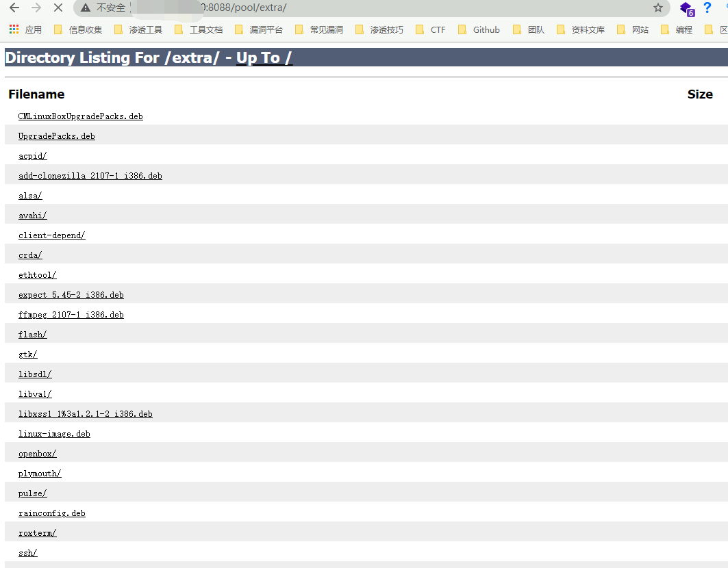The height and width of the screenshot is (568, 728).
Task: Click the browser back arrow
Action: (14, 8)
